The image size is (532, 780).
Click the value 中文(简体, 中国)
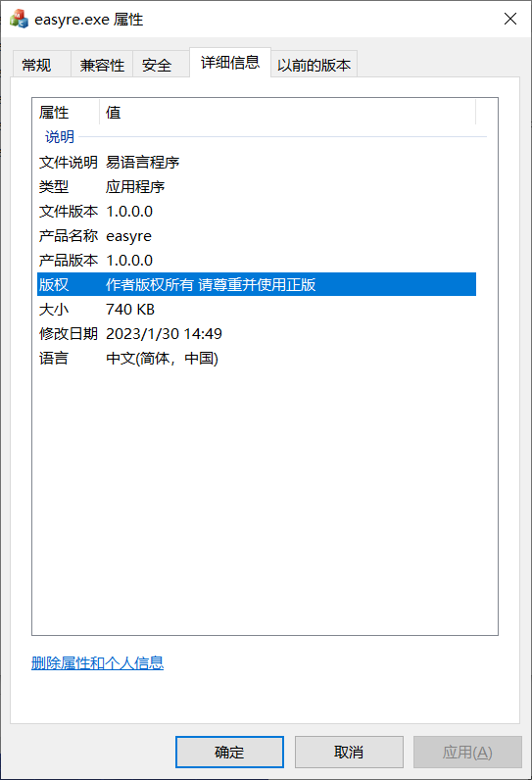pos(162,359)
